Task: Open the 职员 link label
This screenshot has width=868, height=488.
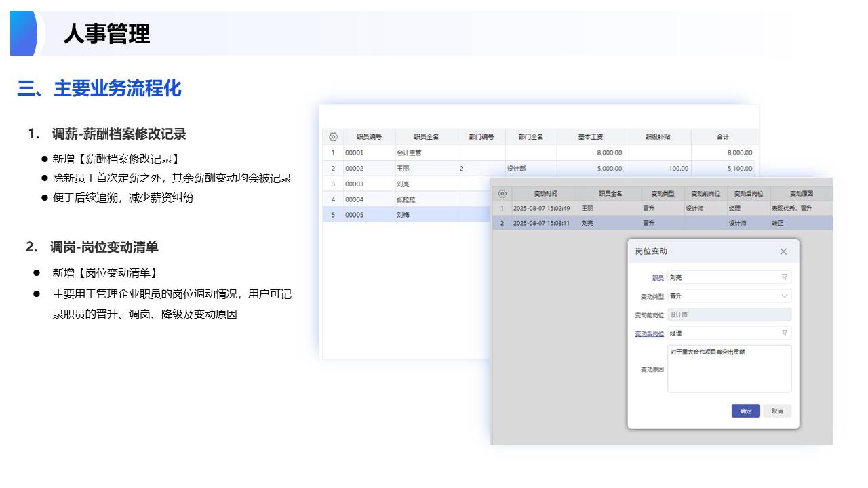Action: click(x=658, y=278)
